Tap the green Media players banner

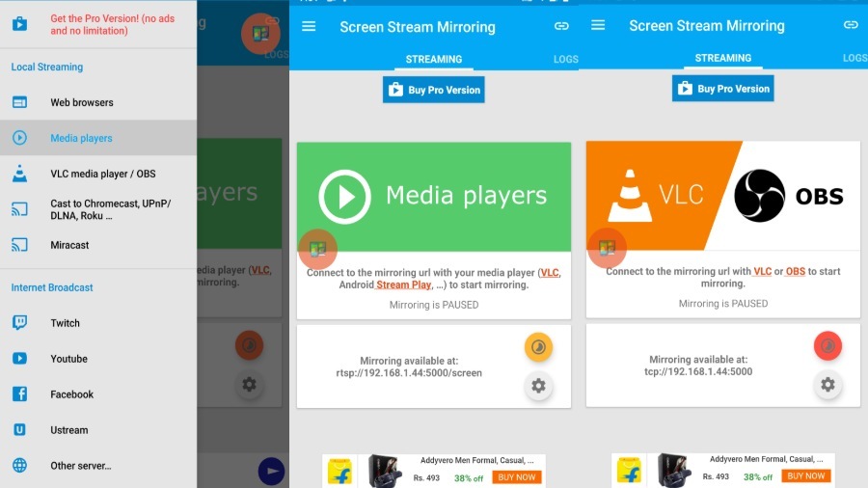coord(433,197)
